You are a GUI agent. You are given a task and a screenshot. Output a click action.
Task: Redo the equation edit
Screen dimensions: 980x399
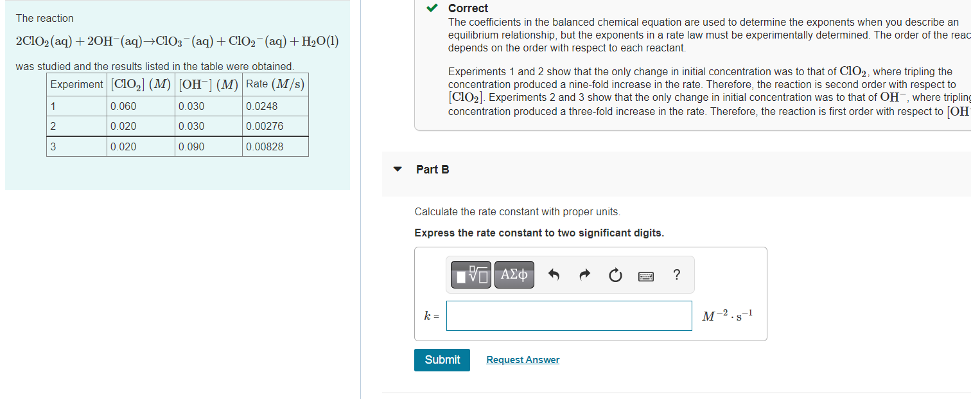[x=584, y=274]
